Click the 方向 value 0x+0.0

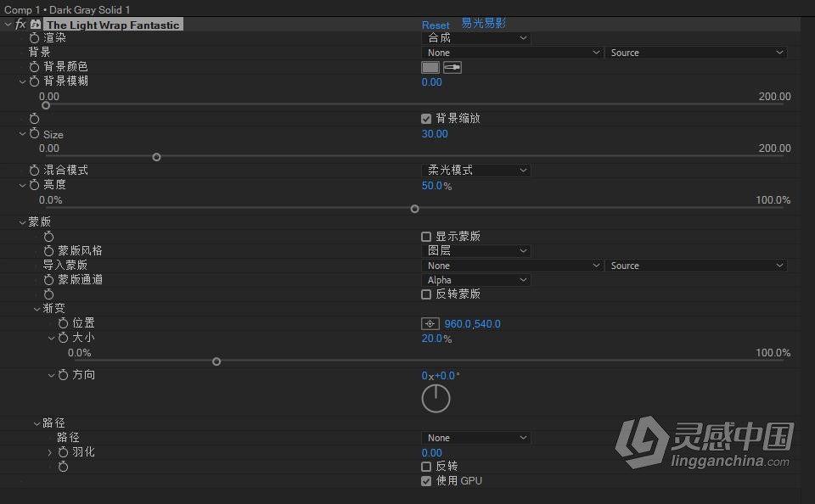[441, 376]
